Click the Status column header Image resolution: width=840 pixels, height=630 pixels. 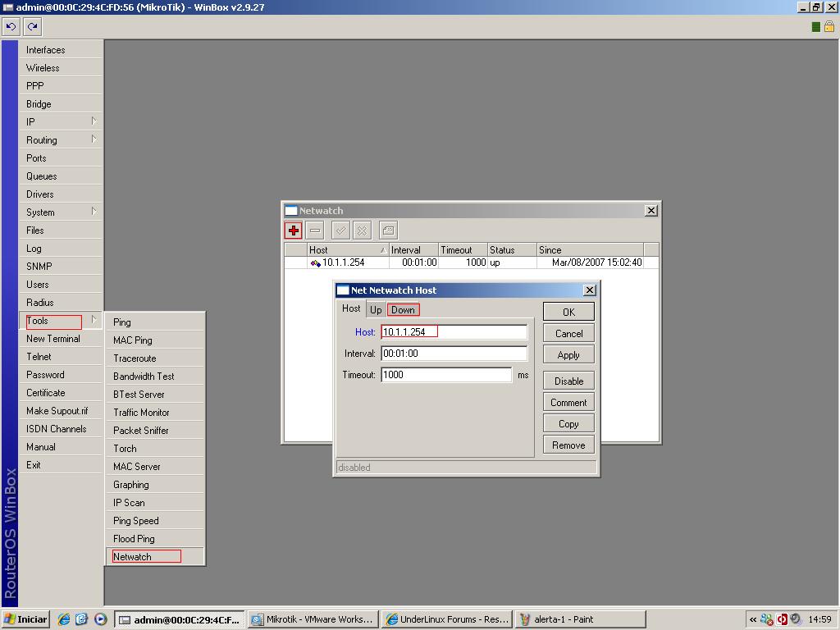click(x=512, y=249)
